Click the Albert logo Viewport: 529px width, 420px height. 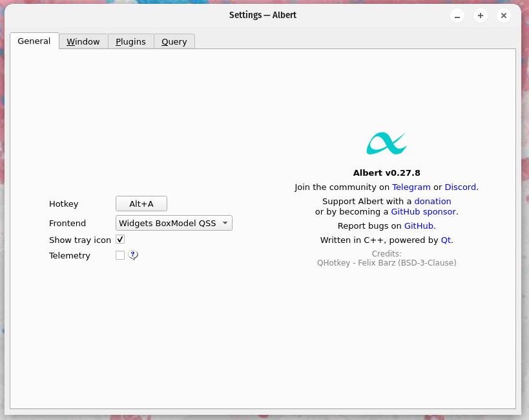(x=386, y=142)
